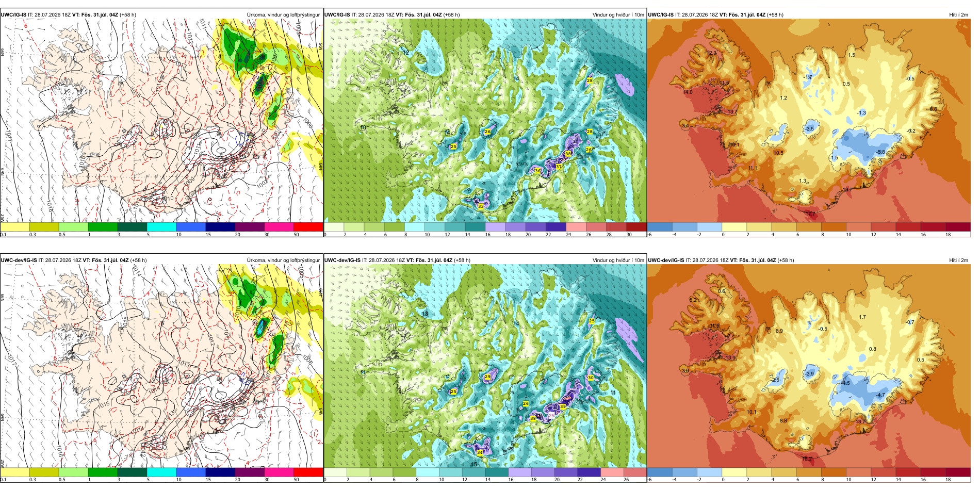Click the yellow gust label 33 in top wind map
This screenshot has height=490, width=980.
[481, 206]
